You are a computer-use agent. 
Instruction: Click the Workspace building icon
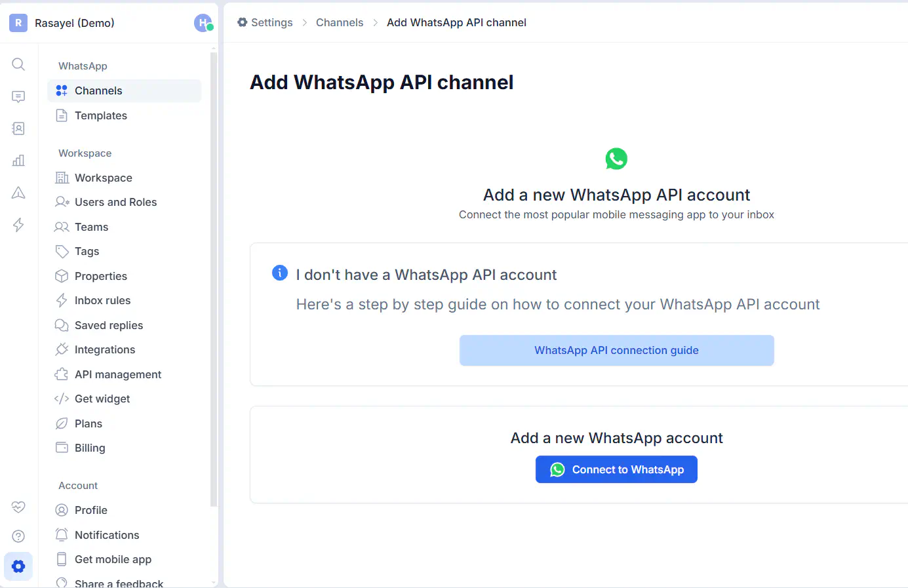62,178
